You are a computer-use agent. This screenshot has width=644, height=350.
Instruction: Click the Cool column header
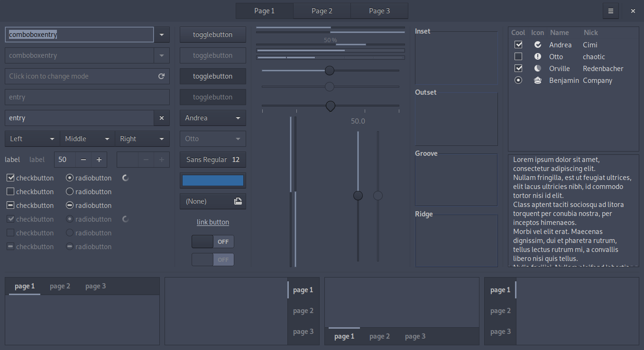coord(518,33)
